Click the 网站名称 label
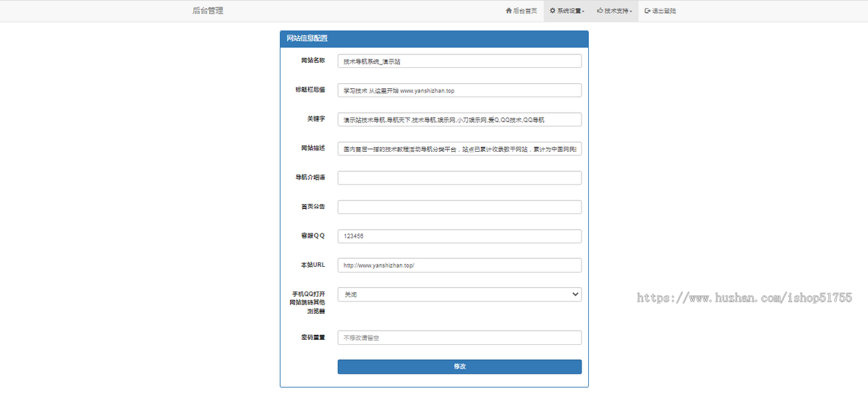The width and height of the screenshot is (868, 397). (312, 60)
